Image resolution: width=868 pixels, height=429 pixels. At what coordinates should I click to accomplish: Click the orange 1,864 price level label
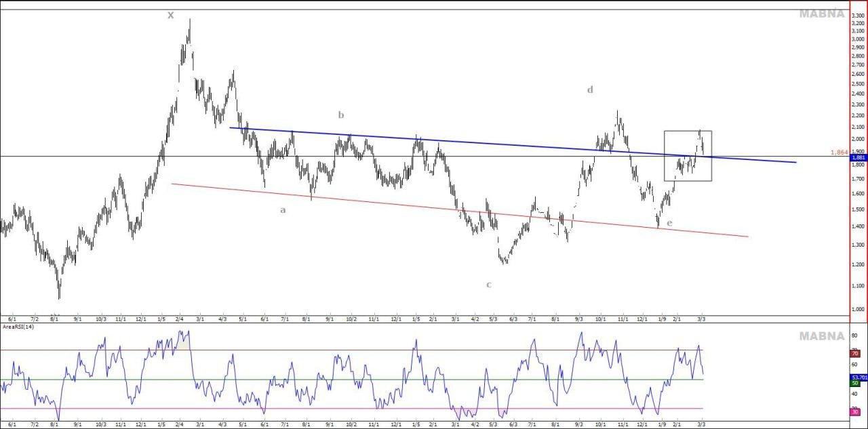(x=839, y=152)
